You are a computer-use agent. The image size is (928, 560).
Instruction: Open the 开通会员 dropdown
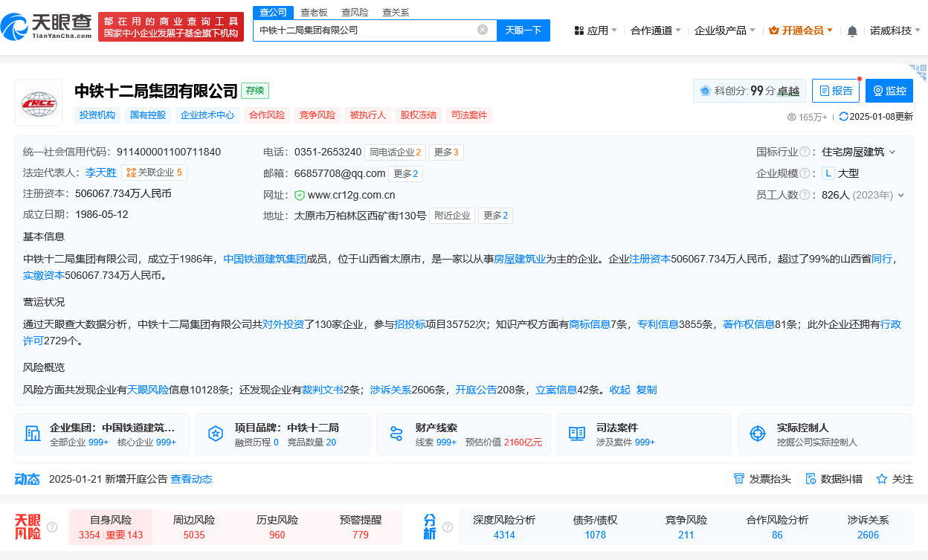click(x=801, y=30)
